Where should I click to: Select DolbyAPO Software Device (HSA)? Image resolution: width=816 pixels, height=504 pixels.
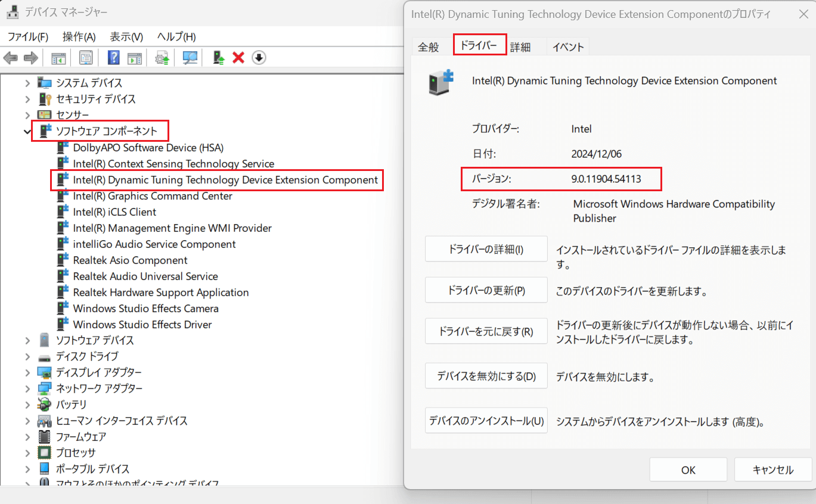[x=148, y=147]
